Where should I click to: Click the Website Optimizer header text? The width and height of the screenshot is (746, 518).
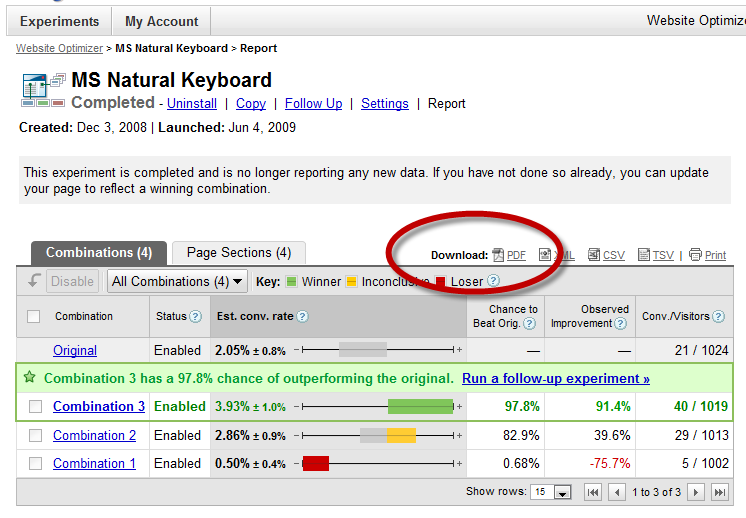pos(696,20)
